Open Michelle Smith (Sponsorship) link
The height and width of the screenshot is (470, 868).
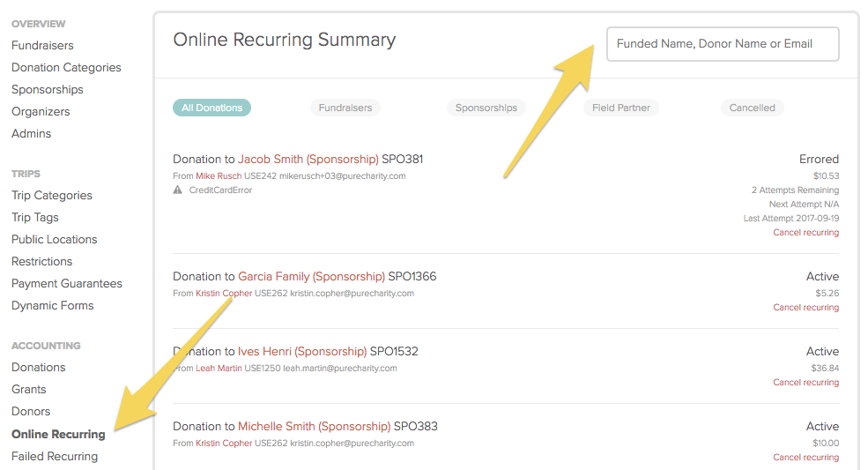315,426
